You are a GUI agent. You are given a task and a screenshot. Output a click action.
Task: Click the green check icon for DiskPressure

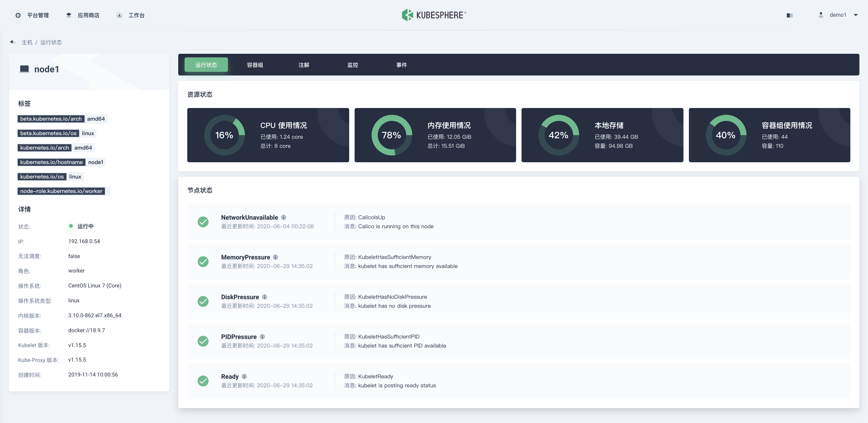pyautogui.click(x=203, y=301)
